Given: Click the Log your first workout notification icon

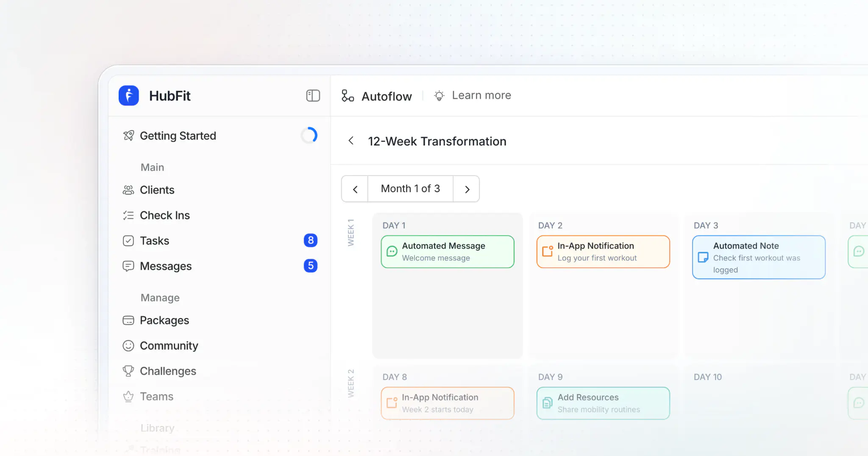Looking at the screenshot, I should pyautogui.click(x=548, y=252).
